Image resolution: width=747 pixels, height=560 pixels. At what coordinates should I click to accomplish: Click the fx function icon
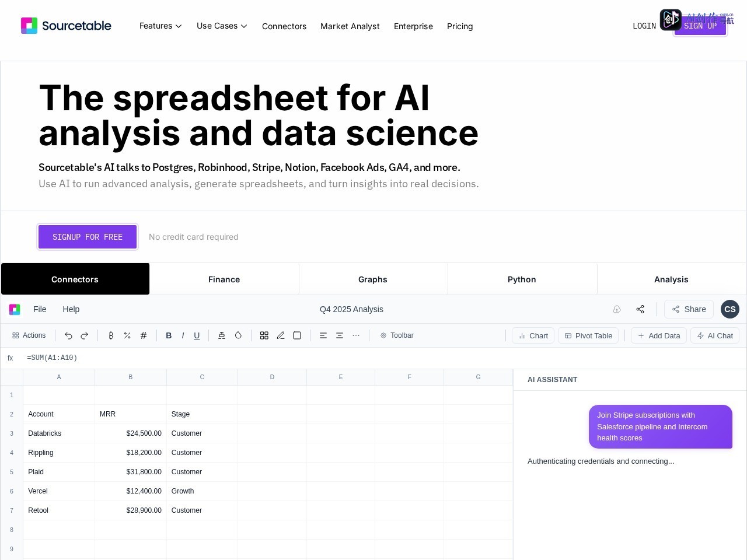[x=11, y=358]
